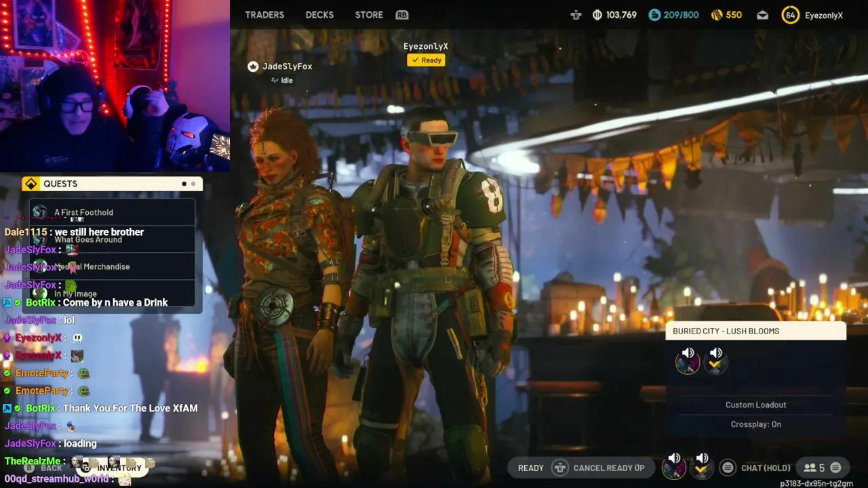This screenshot has width=868, height=488.
Task: Click the level 64 ring badge
Action: (790, 15)
